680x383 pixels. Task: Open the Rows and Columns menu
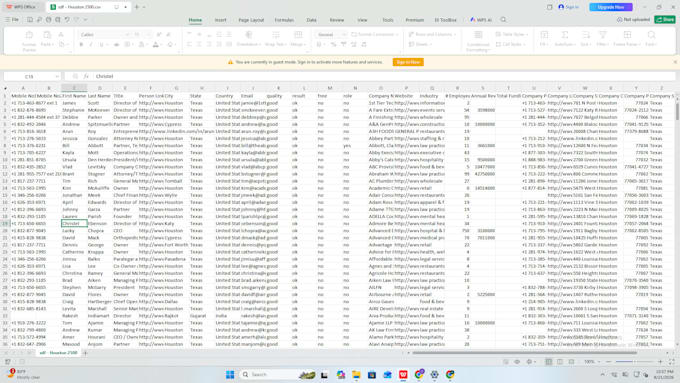(432, 34)
